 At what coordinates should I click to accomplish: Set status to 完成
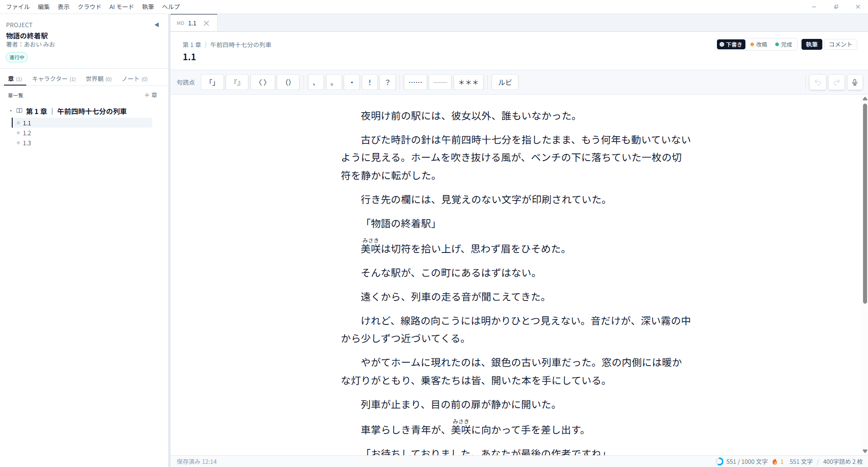pos(784,44)
